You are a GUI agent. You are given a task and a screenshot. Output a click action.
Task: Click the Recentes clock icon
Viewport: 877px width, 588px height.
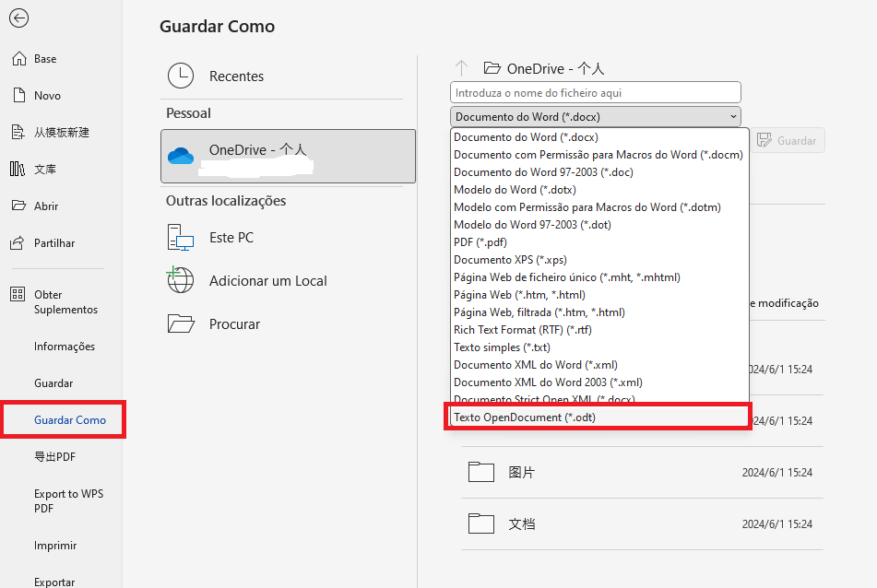[181, 76]
